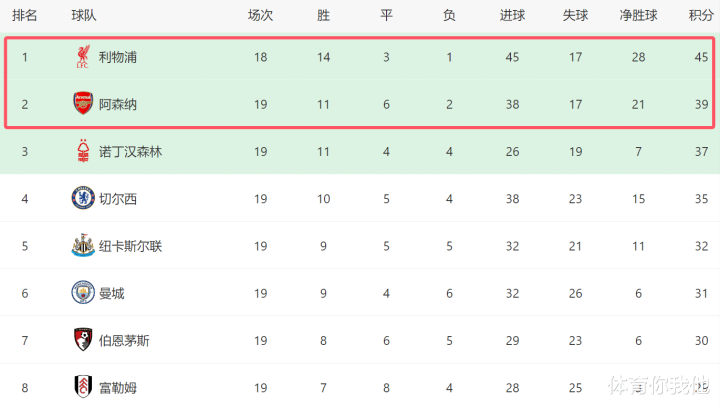This screenshot has width=720, height=408.
Task: Select the 诺丁汉森林 team name
Action: click(x=130, y=152)
